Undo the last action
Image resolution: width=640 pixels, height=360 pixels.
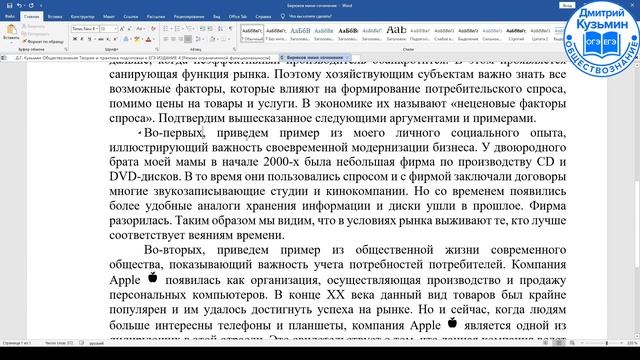(x=19, y=5)
